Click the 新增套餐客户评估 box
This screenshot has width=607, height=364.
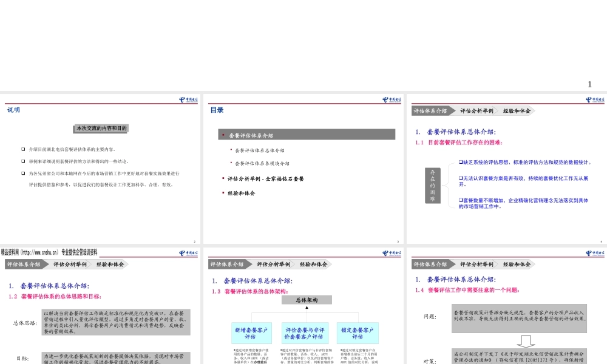click(x=251, y=333)
